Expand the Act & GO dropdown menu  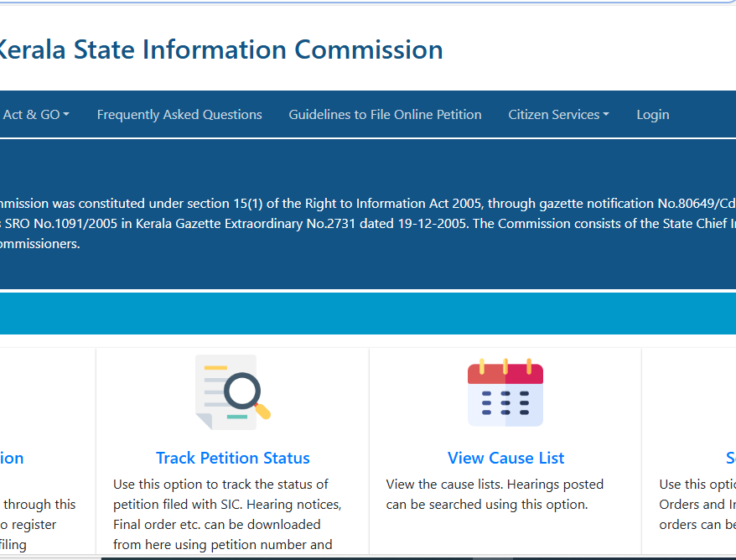pyautogui.click(x=36, y=115)
